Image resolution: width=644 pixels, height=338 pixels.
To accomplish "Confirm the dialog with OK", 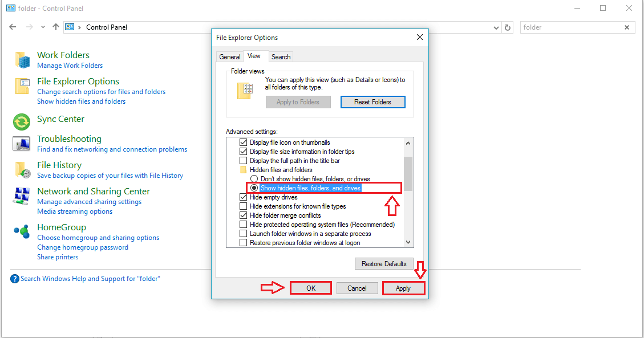I will 311,288.
